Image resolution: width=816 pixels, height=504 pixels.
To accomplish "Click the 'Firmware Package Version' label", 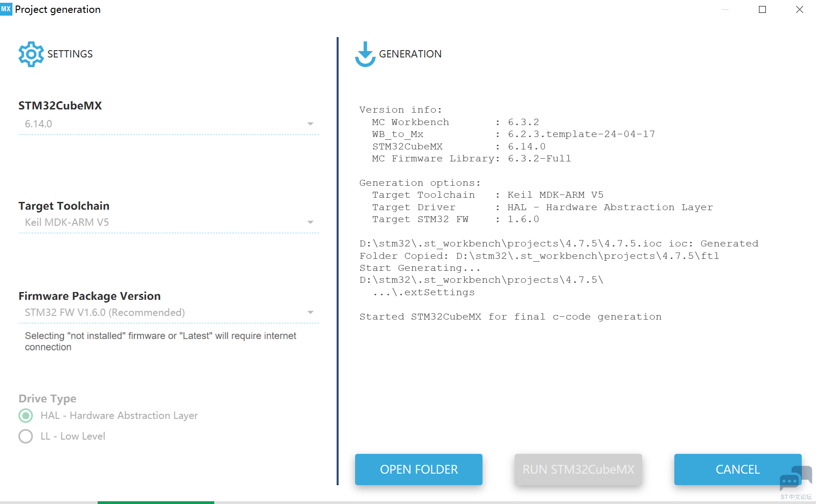I will [90, 296].
